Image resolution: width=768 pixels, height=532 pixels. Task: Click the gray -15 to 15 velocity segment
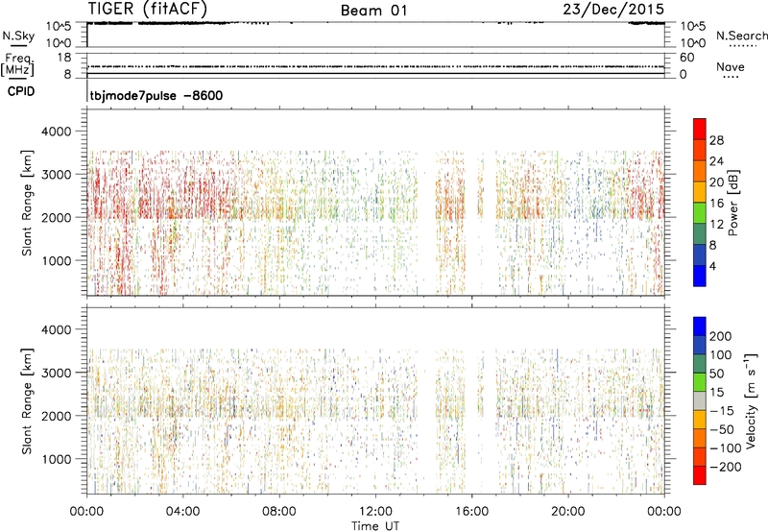(700, 401)
